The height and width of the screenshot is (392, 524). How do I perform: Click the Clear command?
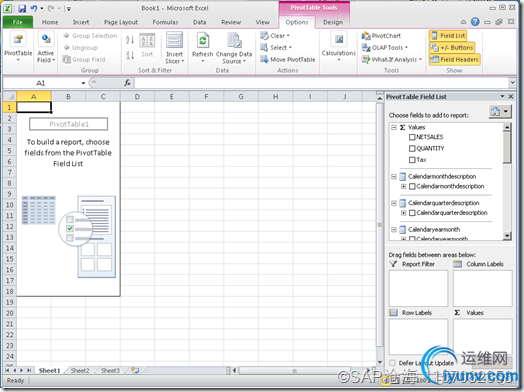click(275, 35)
